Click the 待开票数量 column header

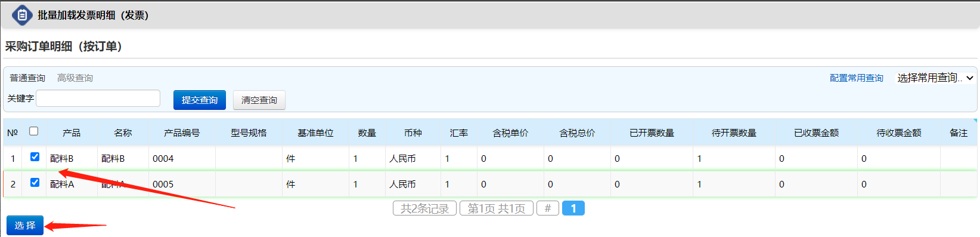(x=734, y=133)
